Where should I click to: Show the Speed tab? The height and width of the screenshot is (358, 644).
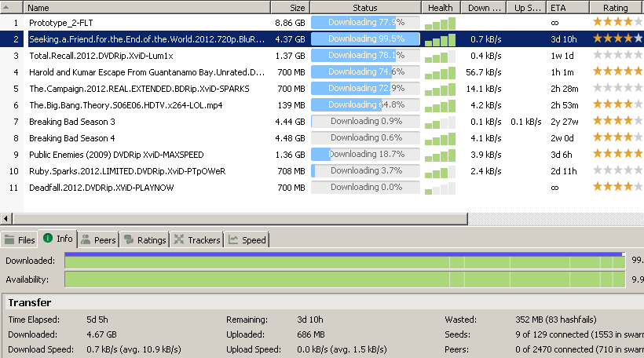(247, 239)
